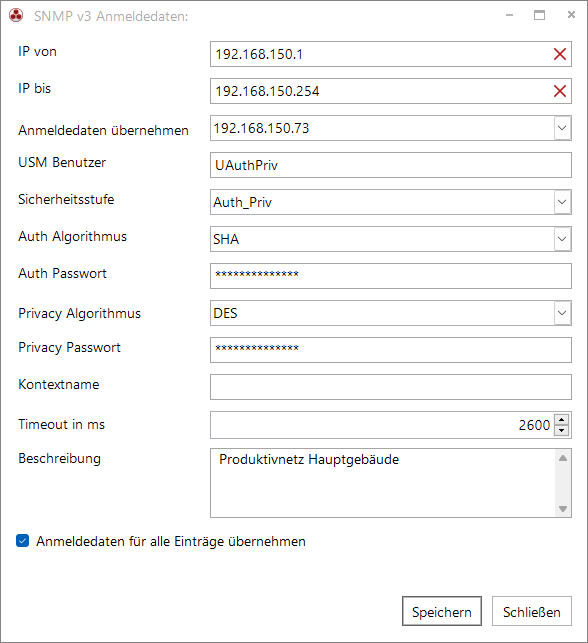Maximize the SNMP v3 Anmeldedaten window
Screen dimensions: 588x643
coord(539,15)
